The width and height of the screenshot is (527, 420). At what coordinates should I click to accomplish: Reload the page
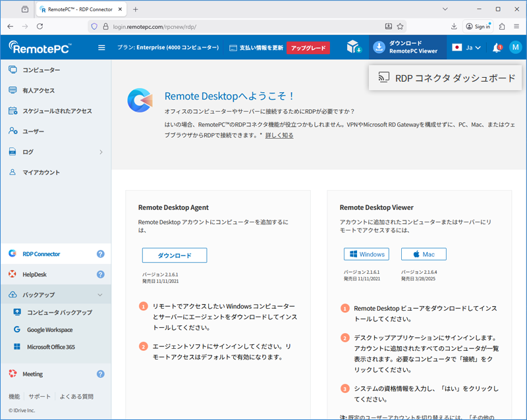[40, 26]
